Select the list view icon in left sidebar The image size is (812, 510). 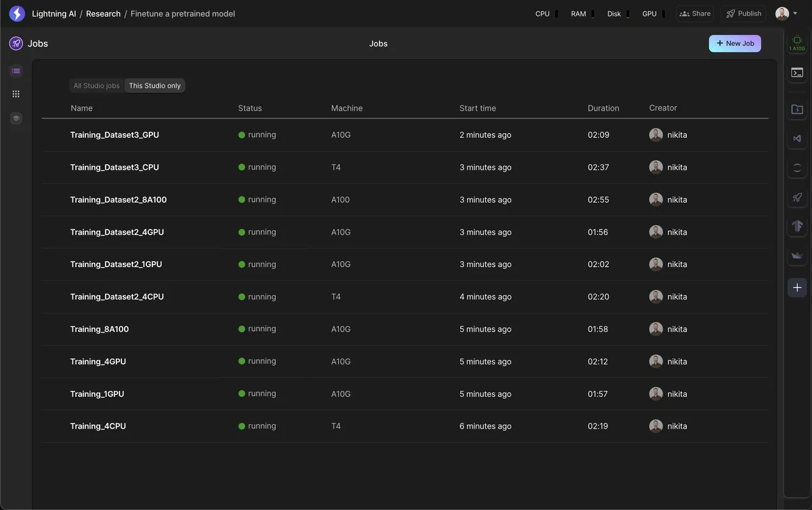[x=16, y=71]
